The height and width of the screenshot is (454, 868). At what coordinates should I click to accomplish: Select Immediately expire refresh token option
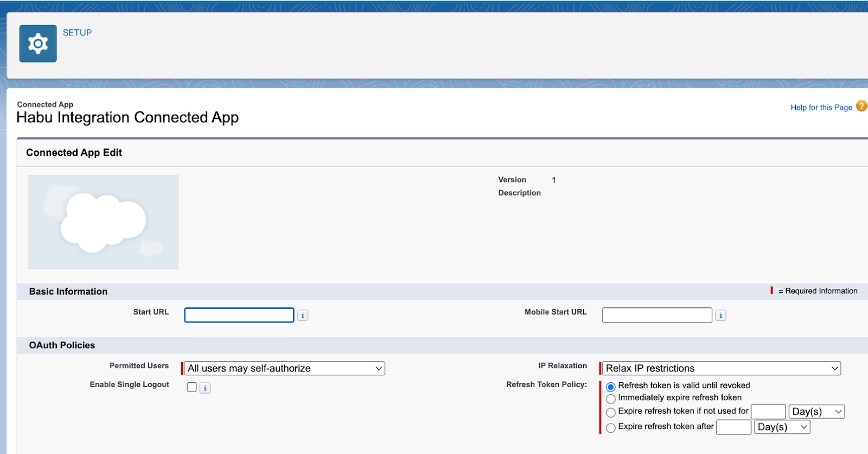[611, 399]
